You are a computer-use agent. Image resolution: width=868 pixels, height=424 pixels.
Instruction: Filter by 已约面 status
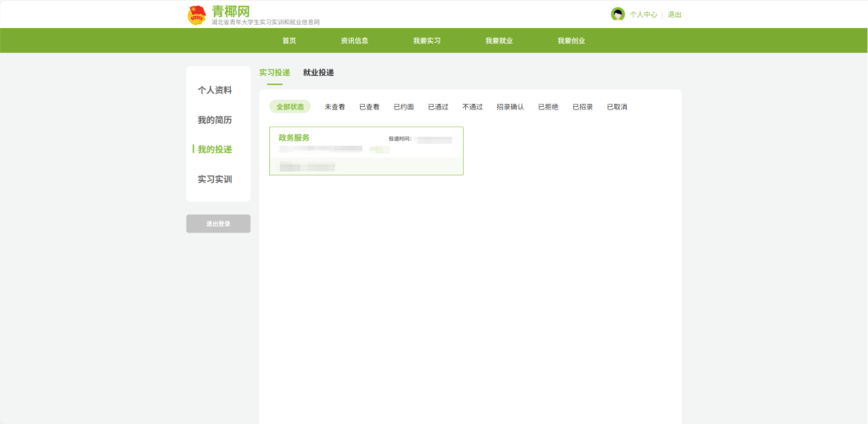[x=403, y=107]
